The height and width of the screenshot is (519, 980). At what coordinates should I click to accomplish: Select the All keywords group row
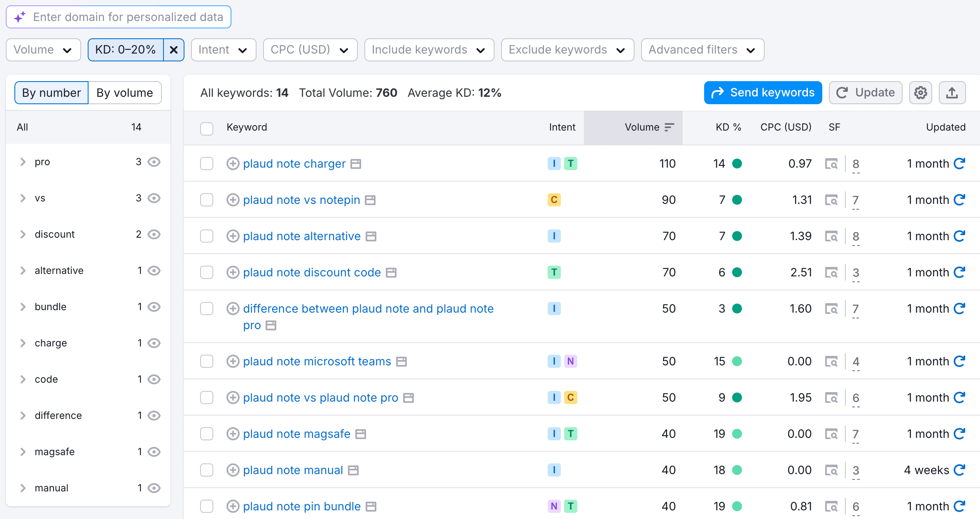88,127
